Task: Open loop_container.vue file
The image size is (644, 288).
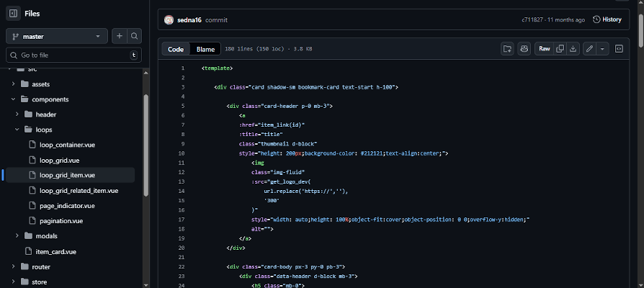Action: (x=68, y=145)
